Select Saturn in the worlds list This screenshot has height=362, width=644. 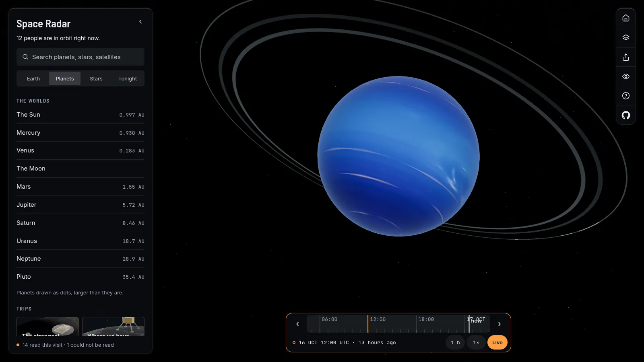coord(80,223)
